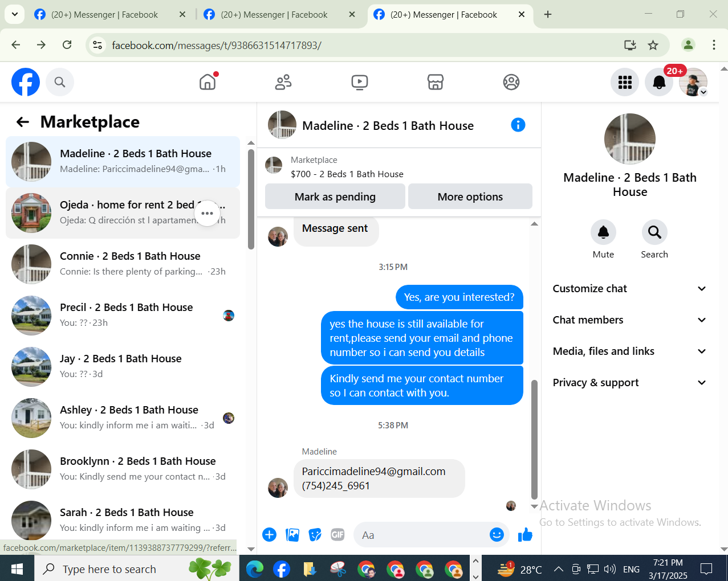Viewport: 728px width, 581px height.
Task: Show hidden system tray icons chevron
Action: coord(559,569)
